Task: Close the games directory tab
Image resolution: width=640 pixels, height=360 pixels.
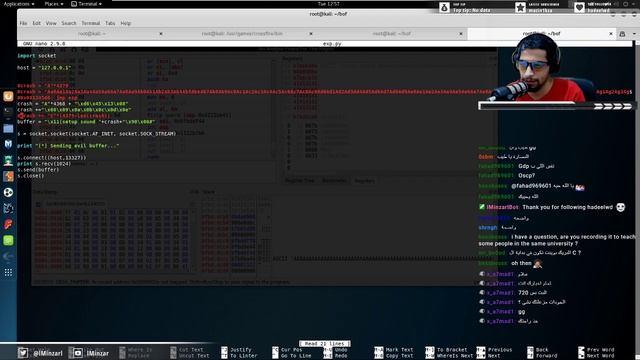Action: point(311,34)
